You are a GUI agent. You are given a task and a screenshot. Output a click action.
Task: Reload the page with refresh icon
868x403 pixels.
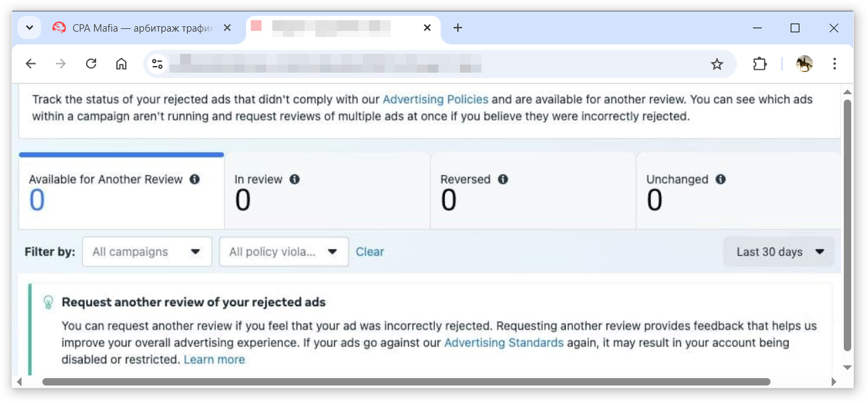click(x=91, y=64)
